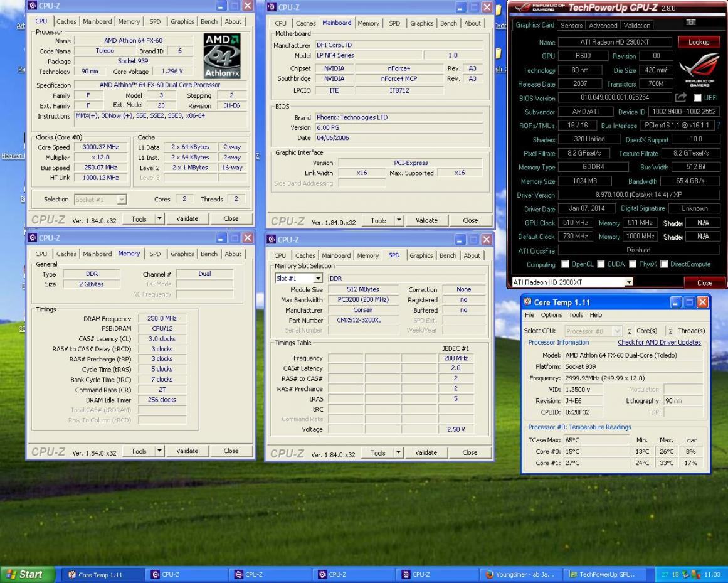
Task: Click Validate in the SPD window
Action: click(x=426, y=452)
